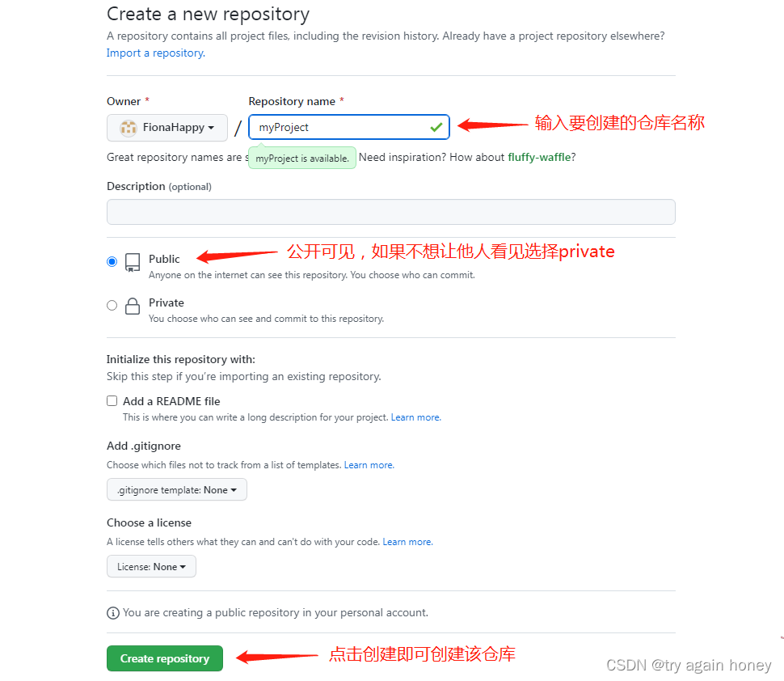Click the green checkmark in name field
784x681 pixels.
(436, 128)
